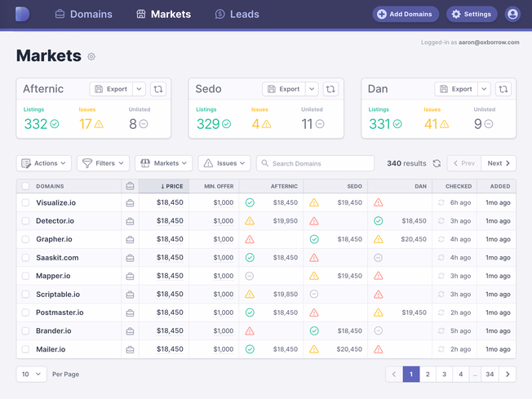
Task: Open the Filters dropdown
Action: pyautogui.click(x=103, y=163)
